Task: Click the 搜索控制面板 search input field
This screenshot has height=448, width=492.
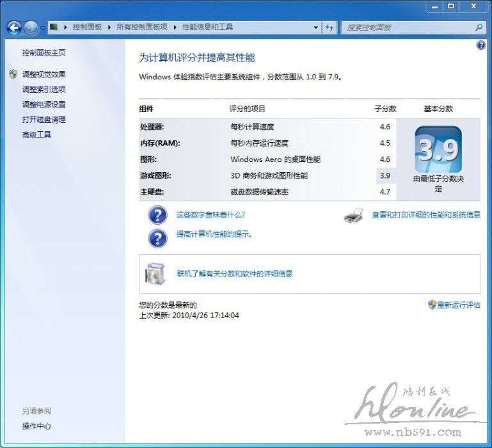Action: (407, 28)
